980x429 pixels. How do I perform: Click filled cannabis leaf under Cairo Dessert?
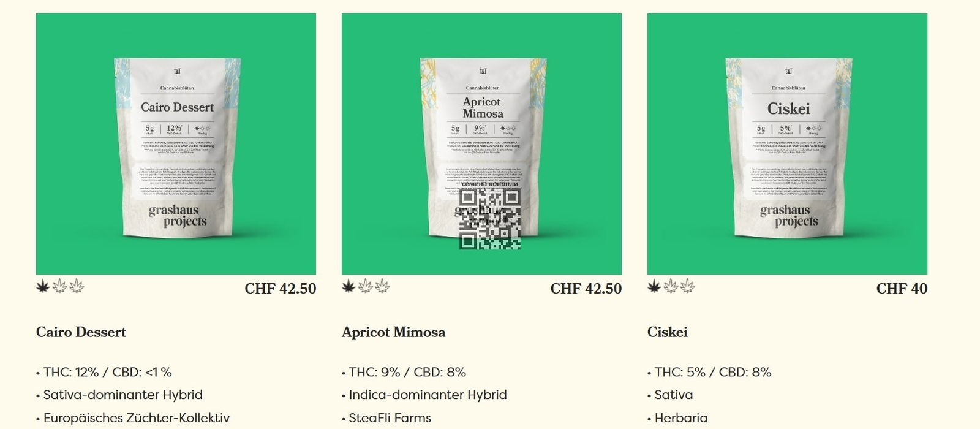tap(43, 286)
